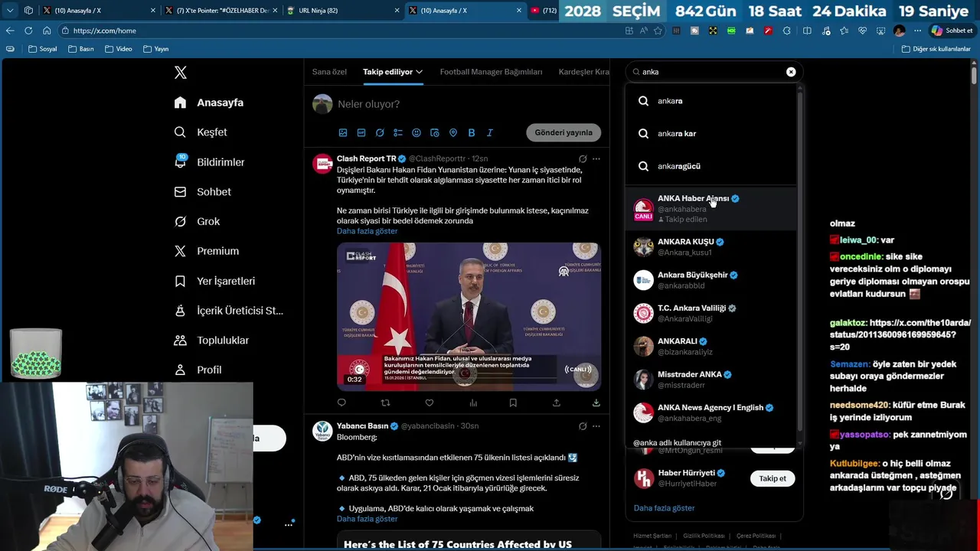This screenshot has width=980, height=551.
Task: Open ANKA News Agency | English result
Action: coord(711,412)
